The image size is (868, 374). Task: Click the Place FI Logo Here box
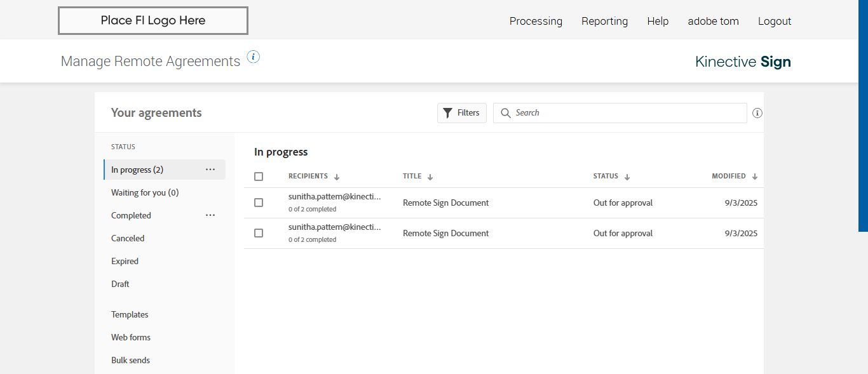point(153,20)
